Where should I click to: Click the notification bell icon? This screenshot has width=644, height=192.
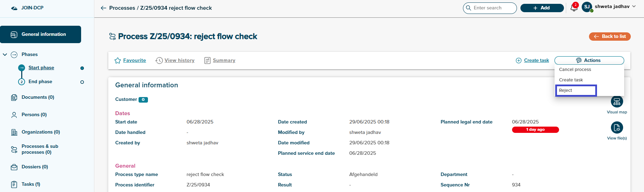(574, 8)
